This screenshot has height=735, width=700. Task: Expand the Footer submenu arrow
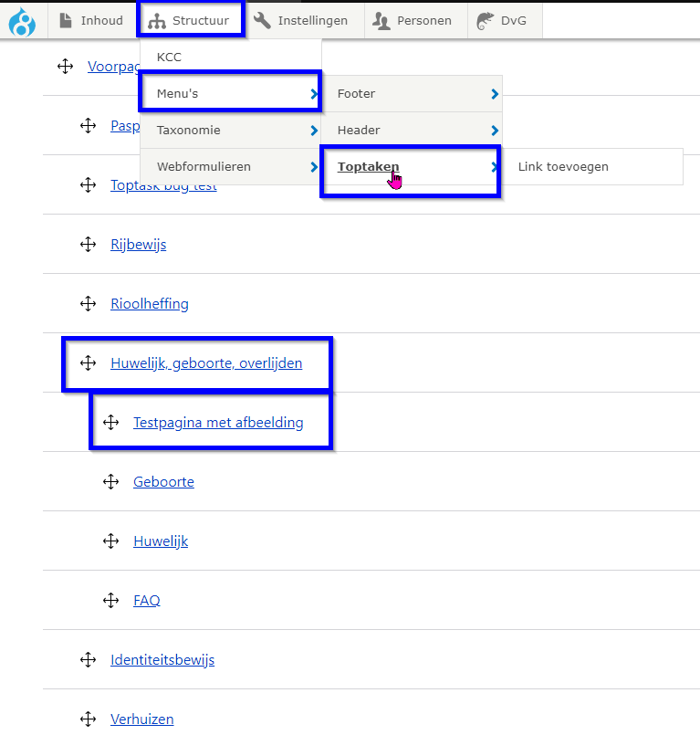tap(494, 94)
